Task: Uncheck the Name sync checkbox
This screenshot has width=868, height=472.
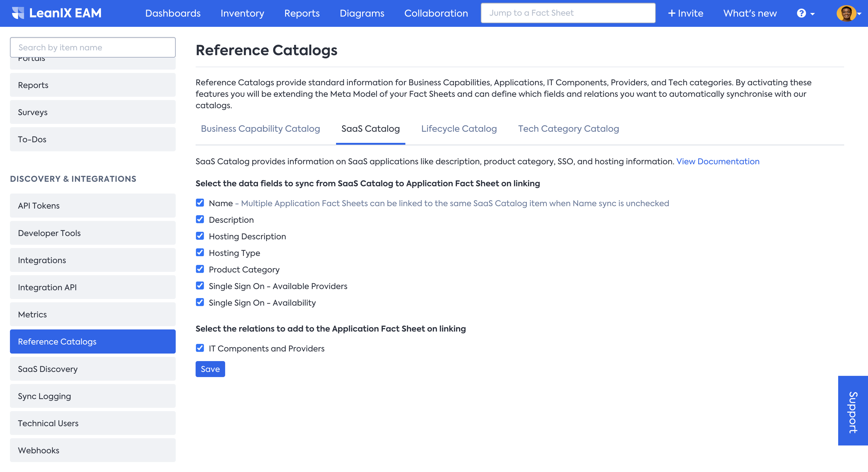Action: point(200,203)
